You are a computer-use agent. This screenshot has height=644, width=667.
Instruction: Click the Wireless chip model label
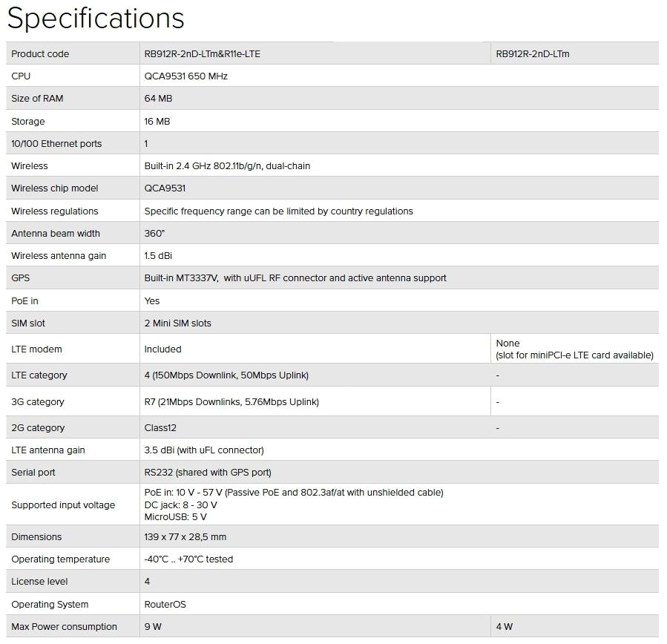pos(55,188)
